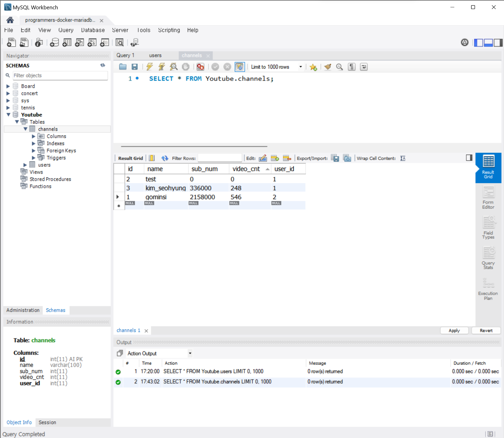This screenshot has height=438, width=504.
Task: Create new view icon in main toolbar
Action: tap(79, 42)
